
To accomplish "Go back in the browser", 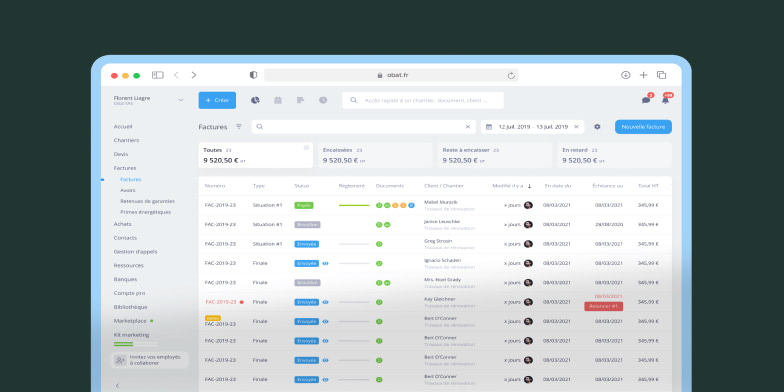I will pyautogui.click(x=176, y=75).
